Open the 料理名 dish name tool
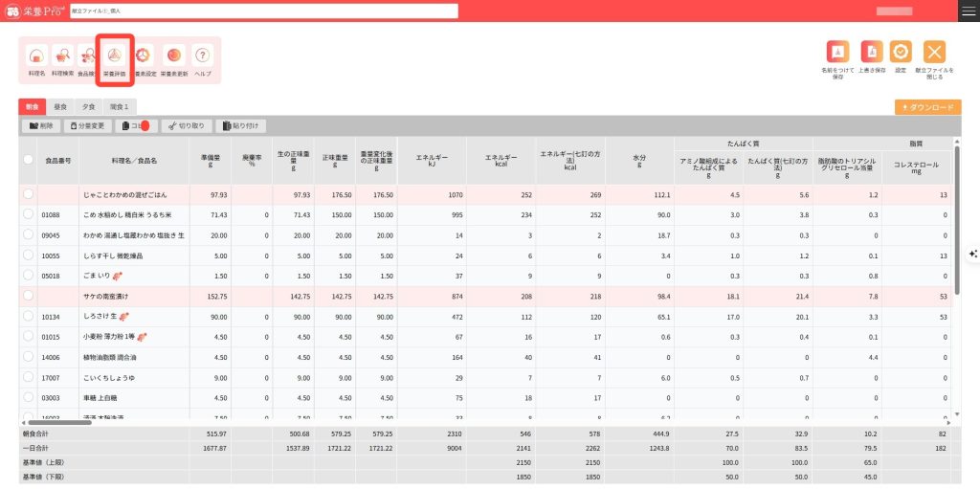 36,58
